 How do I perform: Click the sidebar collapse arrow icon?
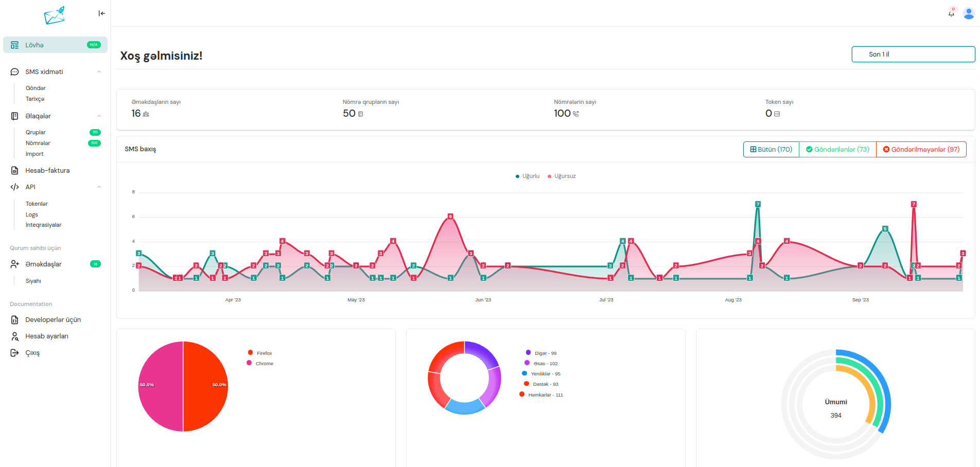(101, 13)
